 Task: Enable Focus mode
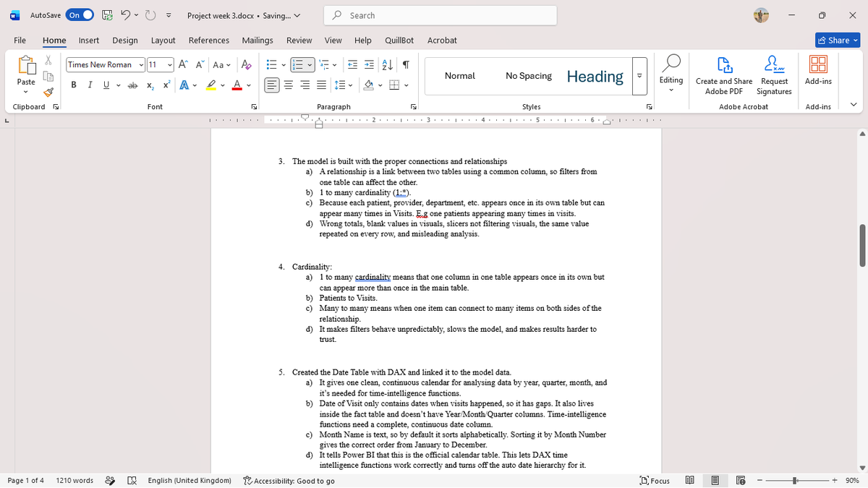(x=655, y=480)
